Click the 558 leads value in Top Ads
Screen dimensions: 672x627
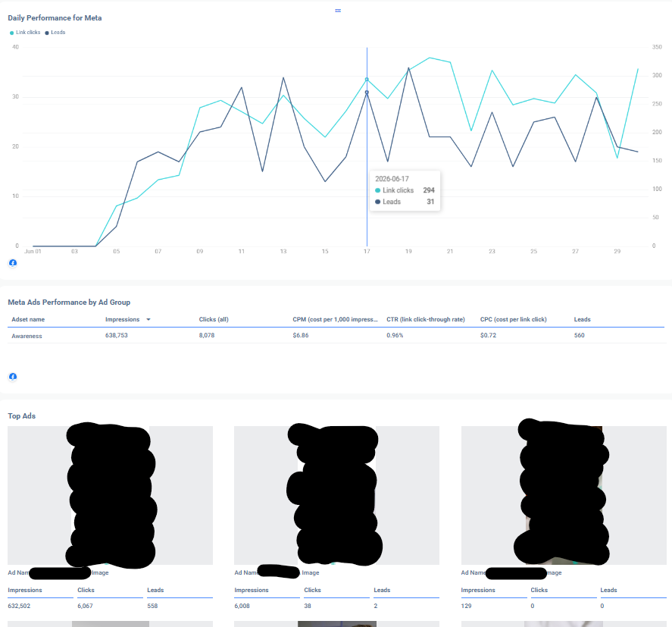click(x=152, y=606)
